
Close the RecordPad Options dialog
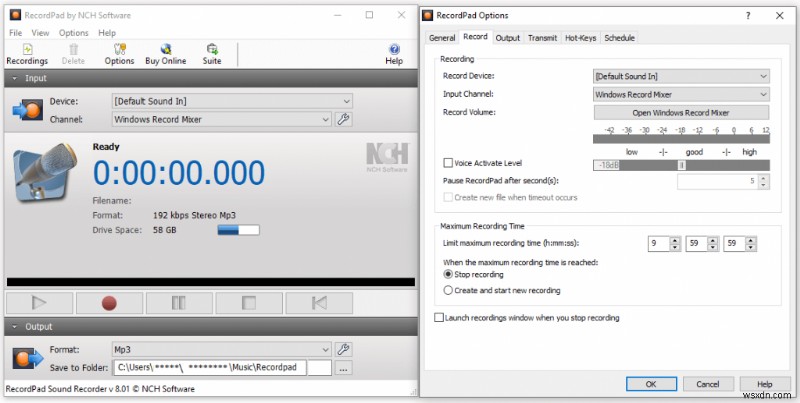(x=779, y=16)
